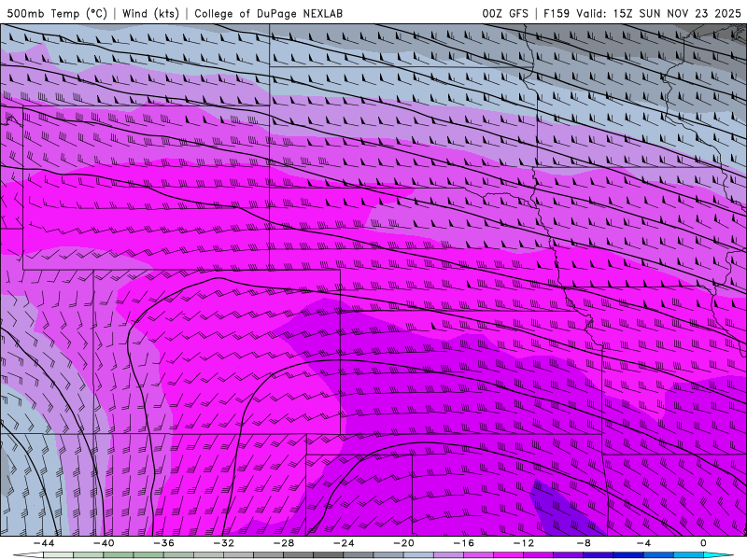Select the 'F159' forecast hour label
The width and height of the screenshot is (747, 560).
point(557,13)
